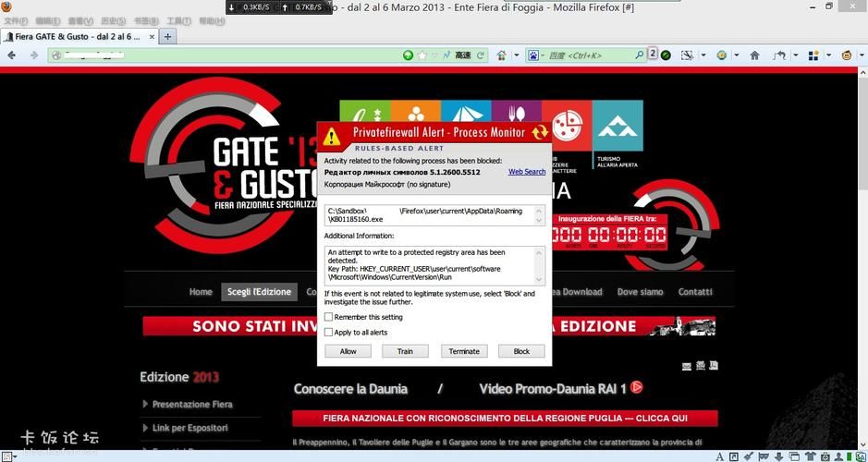Open dropdown next to smiley icon
868x462 pixels.
(737, 55)
